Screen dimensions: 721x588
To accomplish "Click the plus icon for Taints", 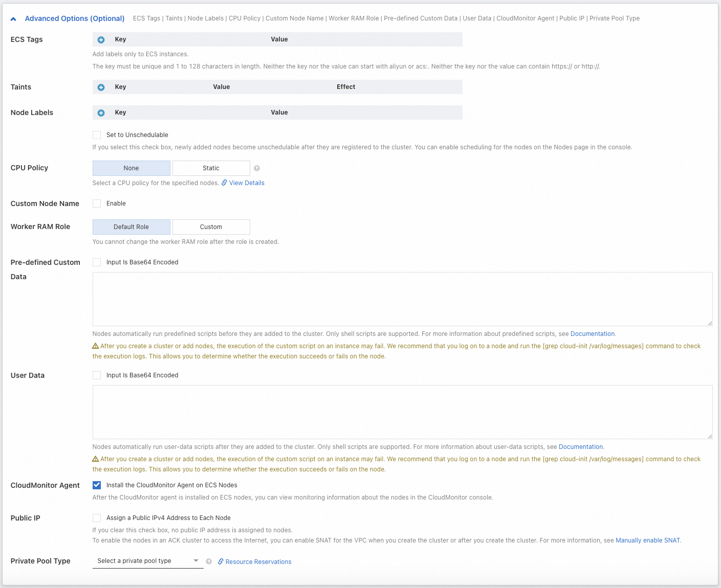I will coord(101,87).
